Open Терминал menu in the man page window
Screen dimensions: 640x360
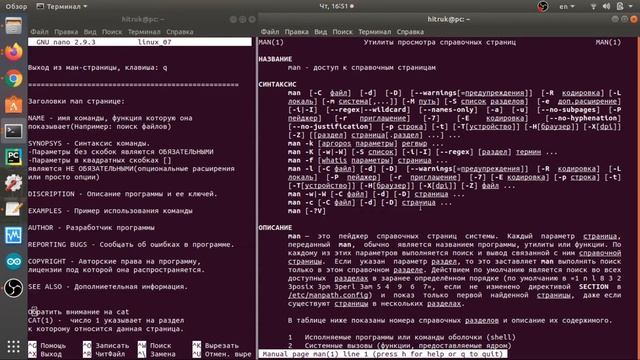tap(374, 31)
